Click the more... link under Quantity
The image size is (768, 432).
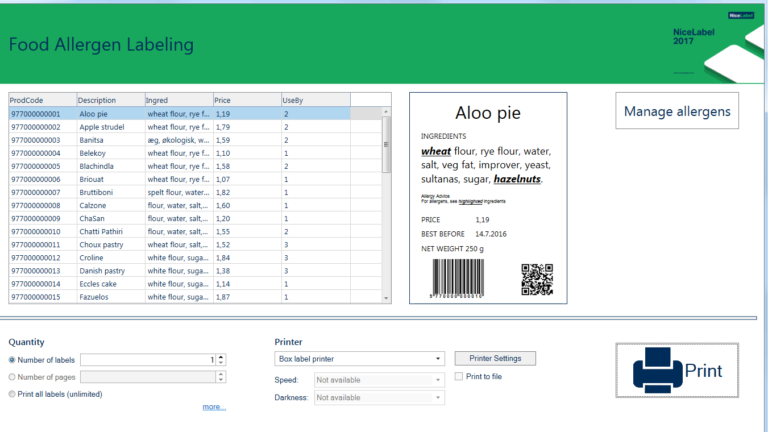click(214, 407)
